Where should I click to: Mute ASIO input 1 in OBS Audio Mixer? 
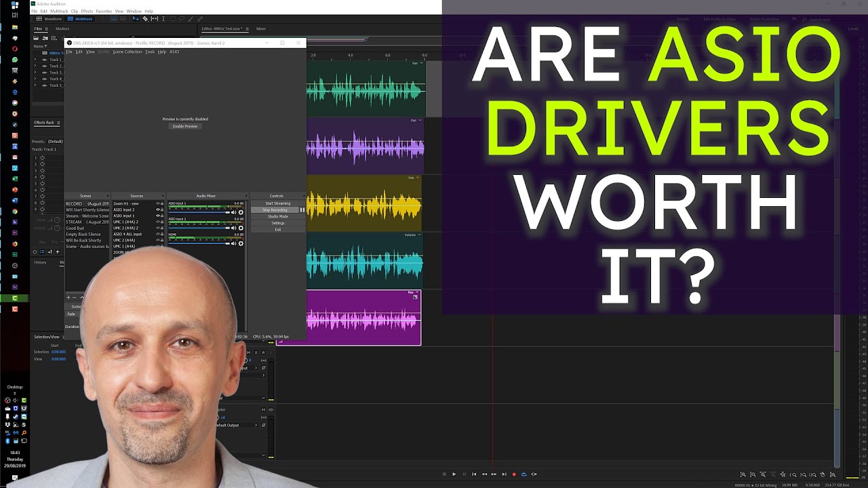coord(233,212)
